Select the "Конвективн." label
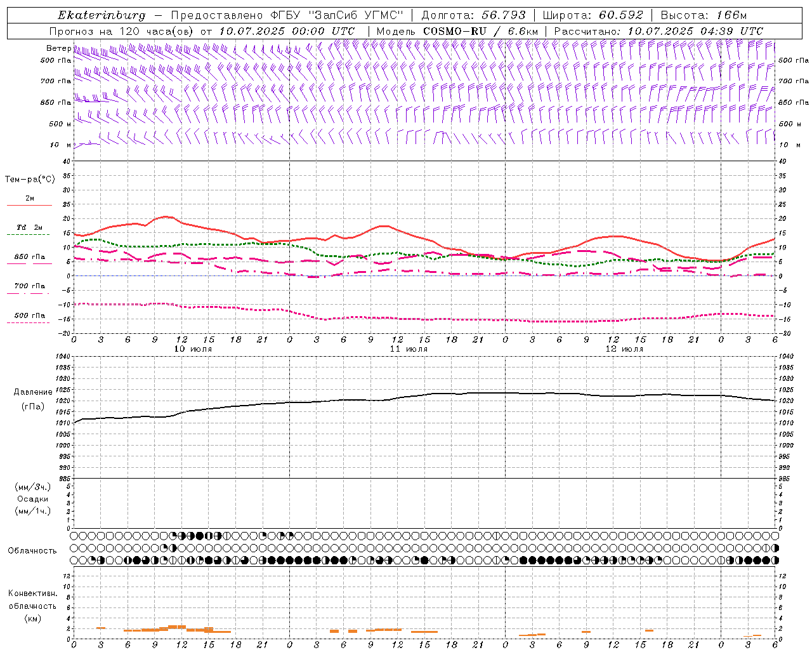Image resolution: width=812 pixels, height=650 pixels. [32, 594]
